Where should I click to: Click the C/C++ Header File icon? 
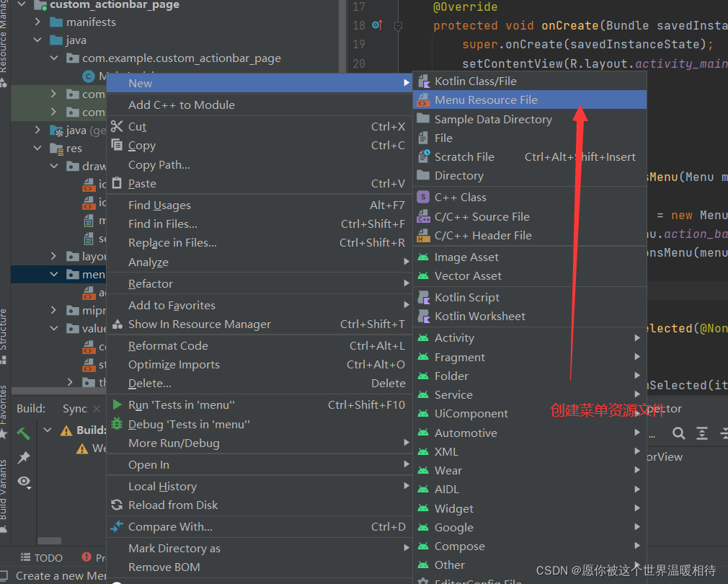(423, 235)
